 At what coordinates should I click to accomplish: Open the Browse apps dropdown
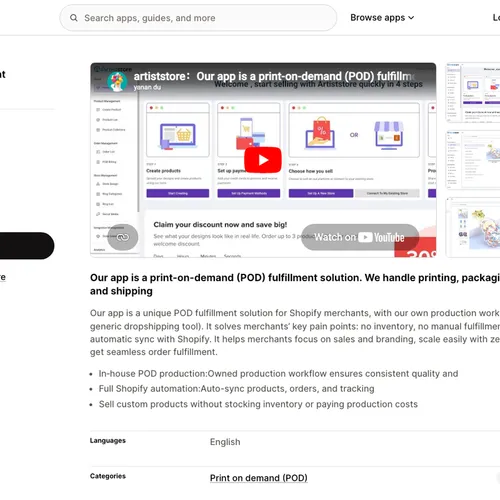tap(382, 18)
